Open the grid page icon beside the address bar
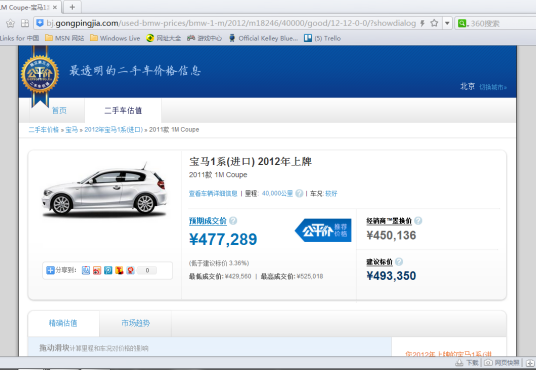 click(25, 23)
